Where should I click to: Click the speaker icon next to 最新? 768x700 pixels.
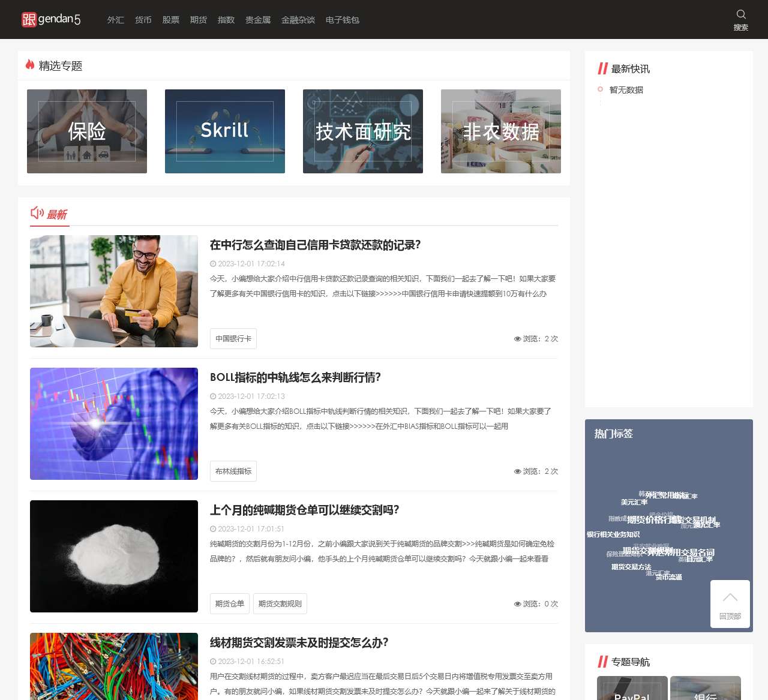tap(37, 213)
